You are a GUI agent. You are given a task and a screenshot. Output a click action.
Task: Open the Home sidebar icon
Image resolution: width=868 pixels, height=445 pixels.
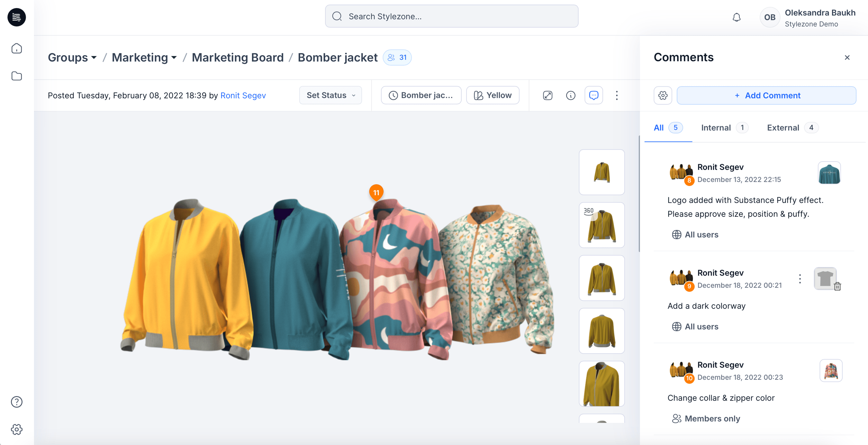tap(16, 48)
